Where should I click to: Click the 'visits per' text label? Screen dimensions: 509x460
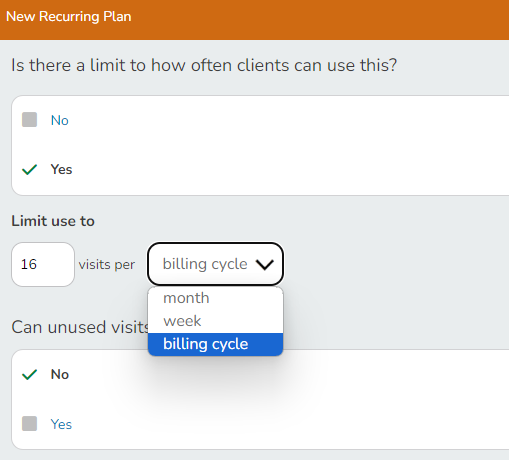coord(107,265)
